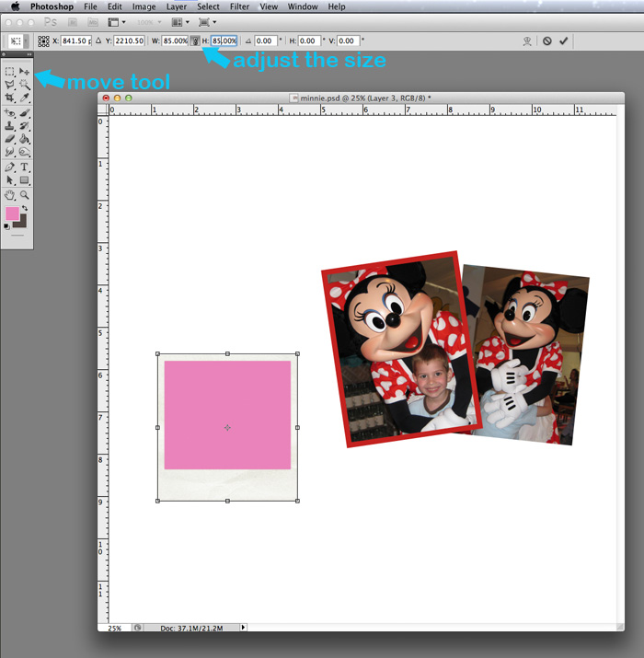644x658 pixels.
Task: Cancel the transform with the circle-slash icon
Action: tap(547, 40)
